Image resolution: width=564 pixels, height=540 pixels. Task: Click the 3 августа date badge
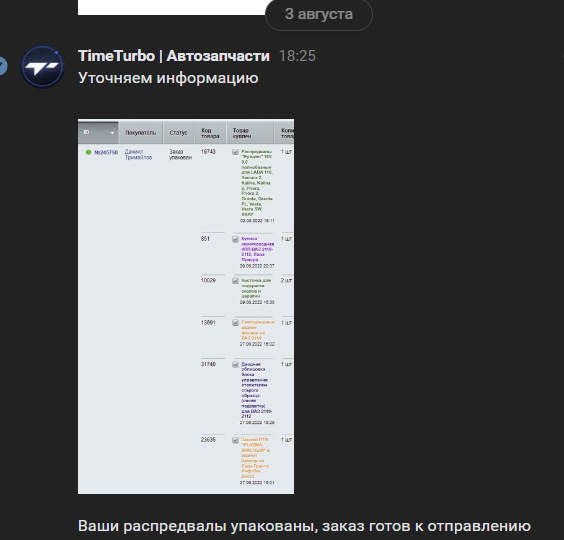319,14
